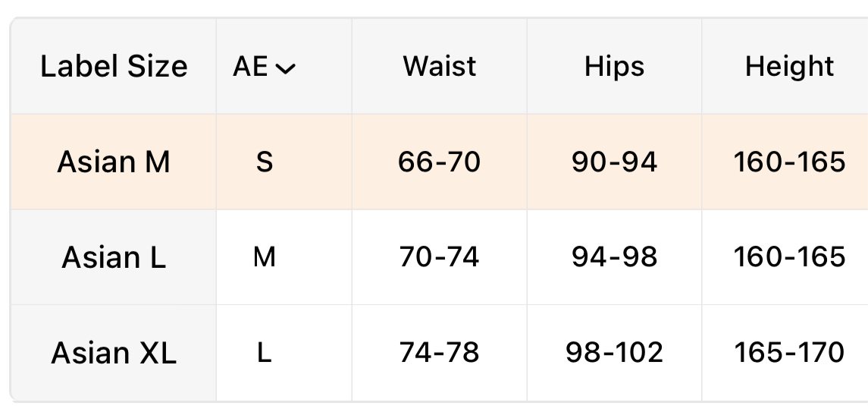
Task: Click the L size cell in AE column
Action: [x=265, y=353]
